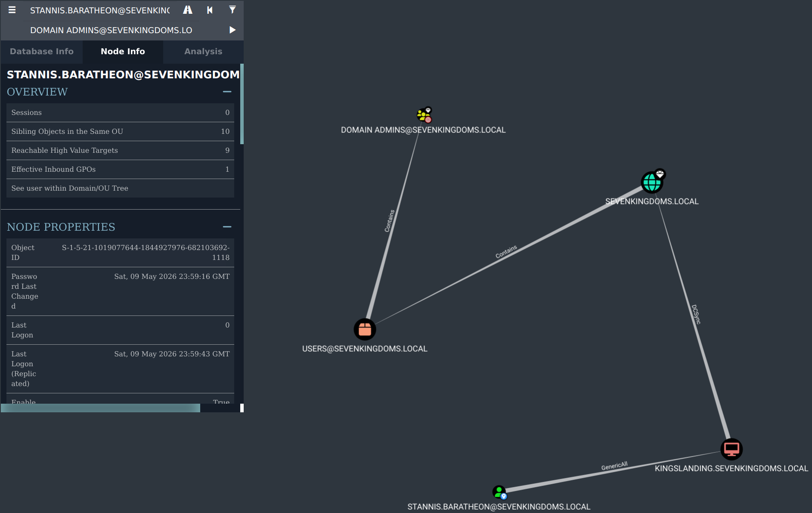Switch to the Database Info tab
Image resolution: width=812 pixels, height=513 pixels.
(x=42, y=52)
